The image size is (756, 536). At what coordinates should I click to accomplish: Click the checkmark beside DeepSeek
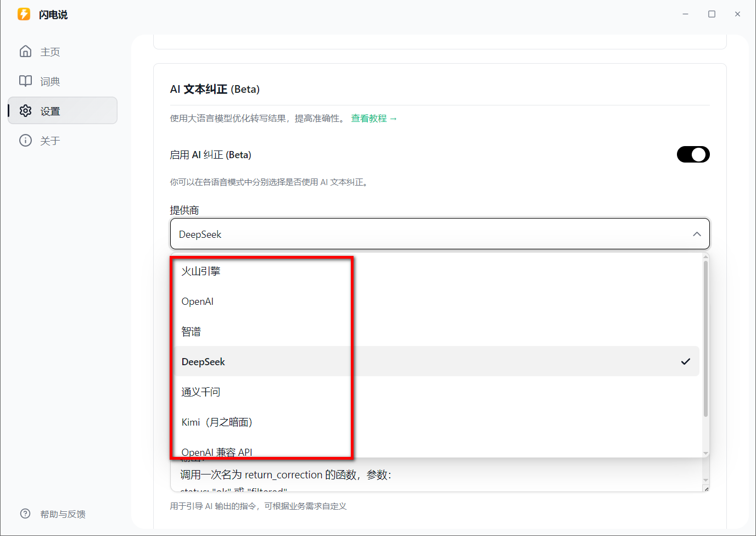685,361
